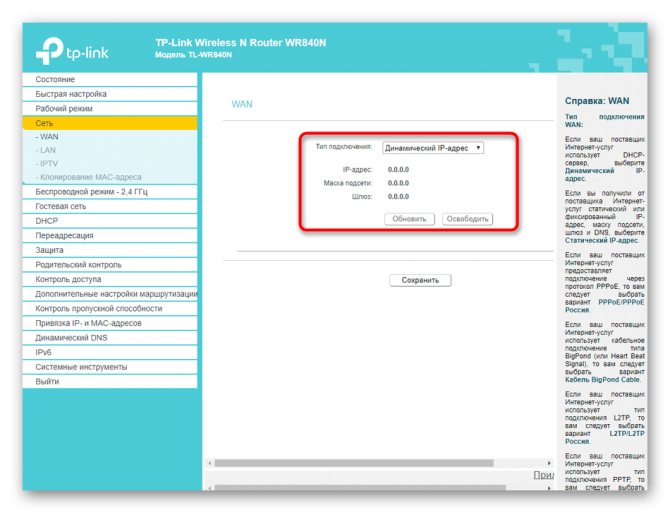Open Динамический DNS section
Image resolution: width=670 pixels, height=513 pixels.
110,337
